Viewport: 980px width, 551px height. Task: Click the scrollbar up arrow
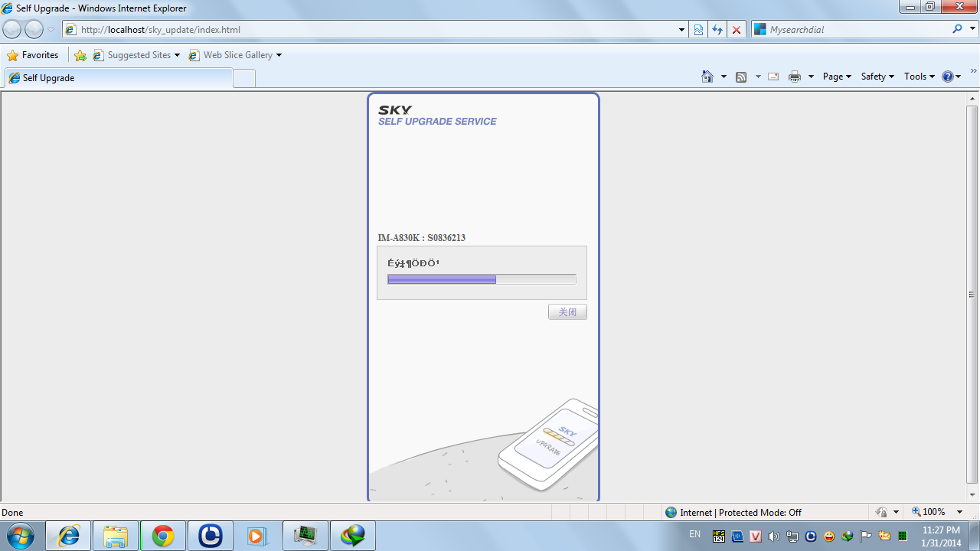(972, 99)
